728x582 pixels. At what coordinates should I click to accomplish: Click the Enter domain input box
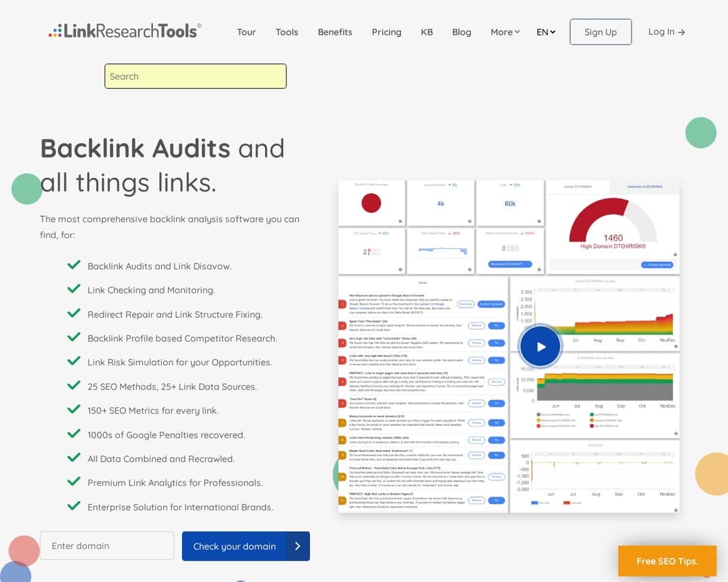107,546
